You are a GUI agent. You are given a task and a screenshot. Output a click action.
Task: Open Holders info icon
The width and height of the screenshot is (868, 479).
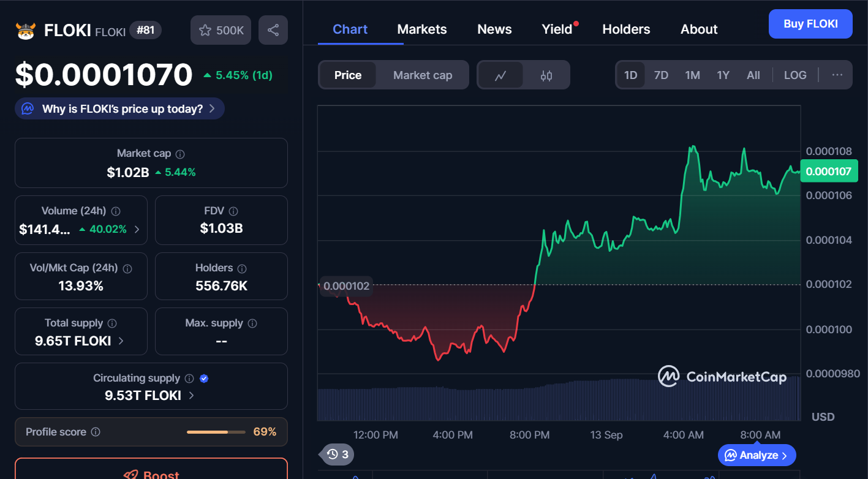[242, 269]
